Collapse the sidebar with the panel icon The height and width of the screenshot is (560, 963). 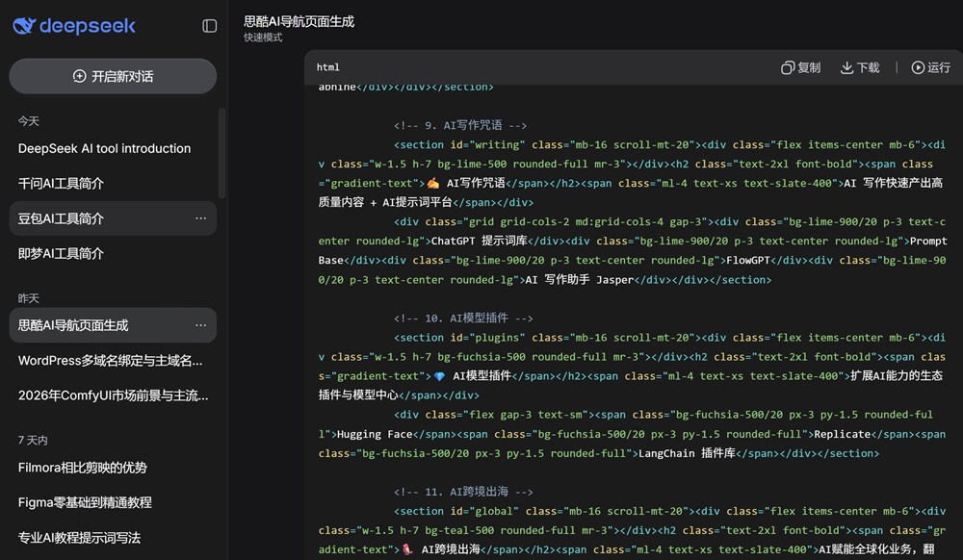(210, 26)
